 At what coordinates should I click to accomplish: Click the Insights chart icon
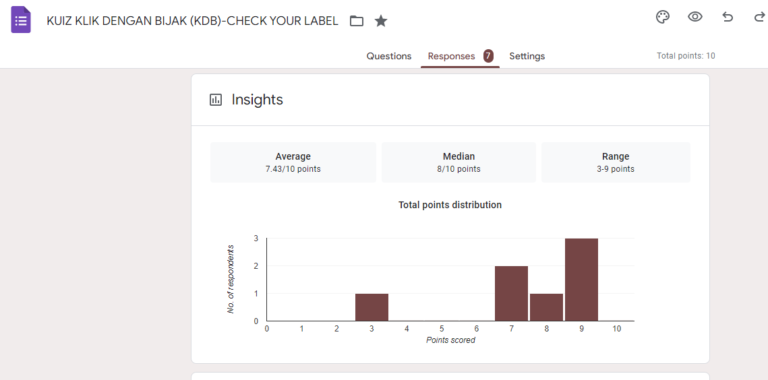216,100
